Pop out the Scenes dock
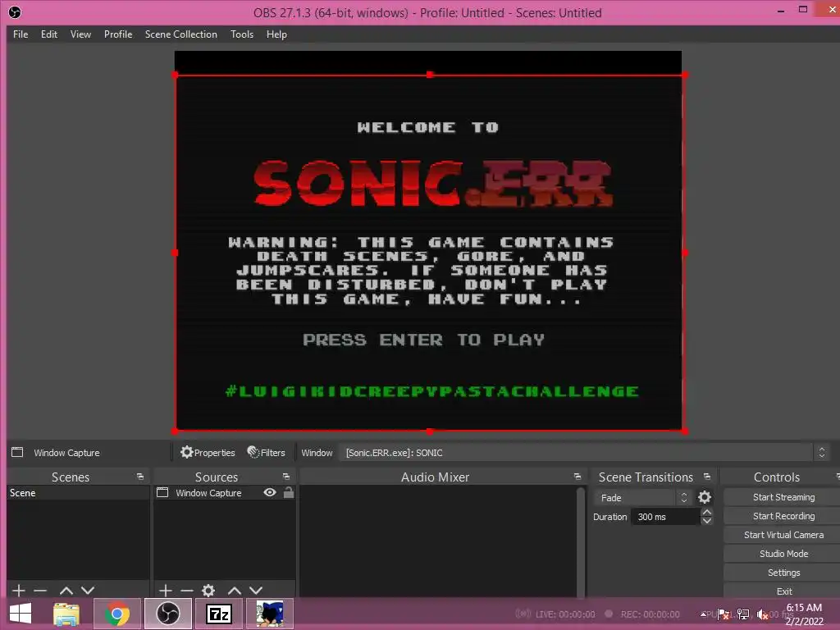 coord(140,477)
